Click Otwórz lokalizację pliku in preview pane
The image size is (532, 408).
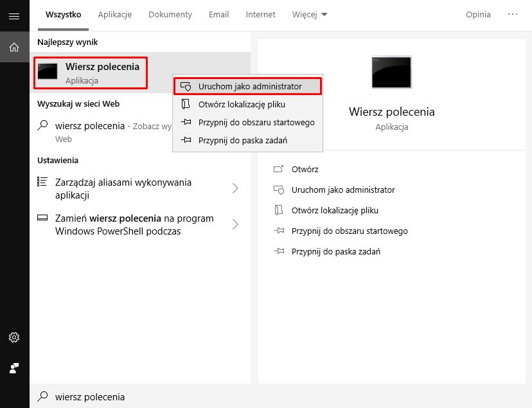[x=335, y=210]
